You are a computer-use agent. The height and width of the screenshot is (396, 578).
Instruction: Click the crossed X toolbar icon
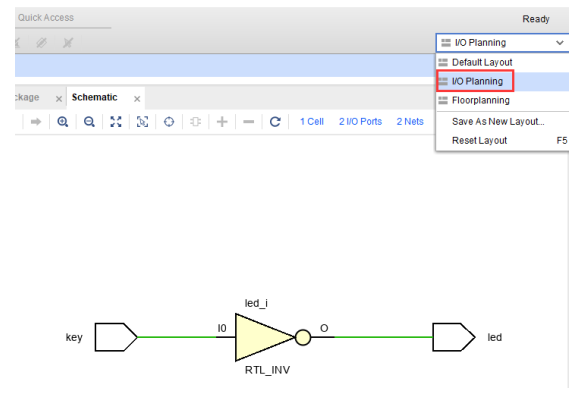point(67,43)
